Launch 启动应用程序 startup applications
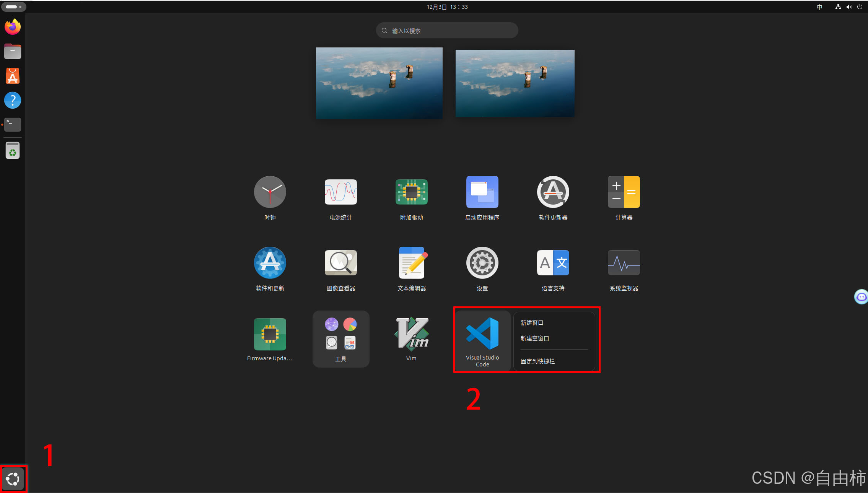Screen dimensions: 868x493 [x=482, y=192]
